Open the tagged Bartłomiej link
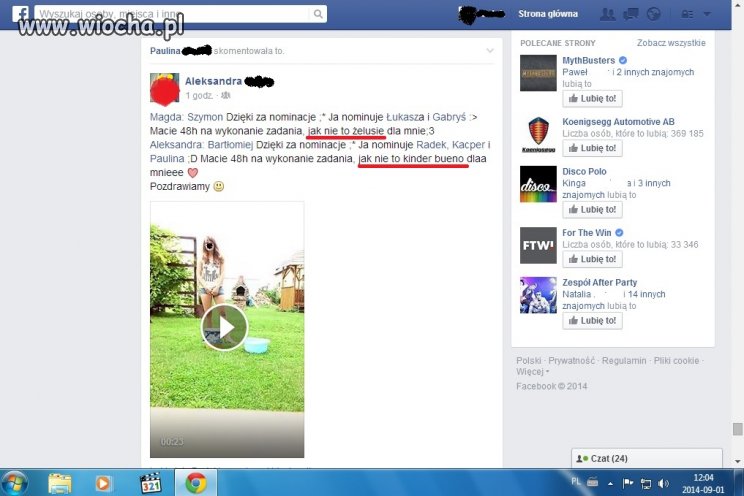This screenshot has width=744, height=496. coord(230,144)
